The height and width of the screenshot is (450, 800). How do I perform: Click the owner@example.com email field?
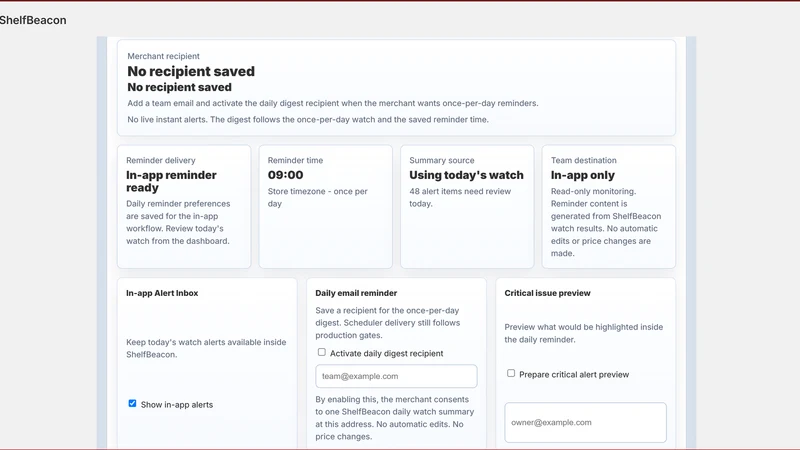pyautogui.click(x=585, y=422)
